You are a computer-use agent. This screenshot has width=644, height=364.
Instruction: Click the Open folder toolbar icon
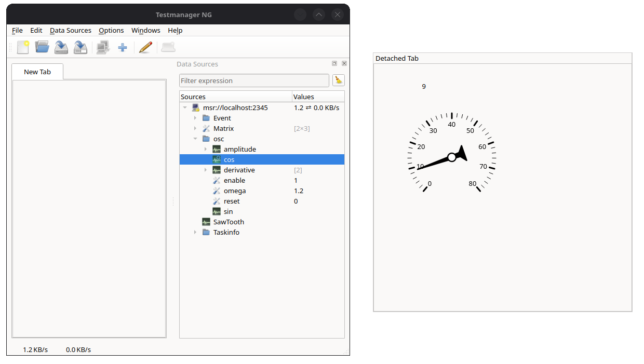point(42,47)
